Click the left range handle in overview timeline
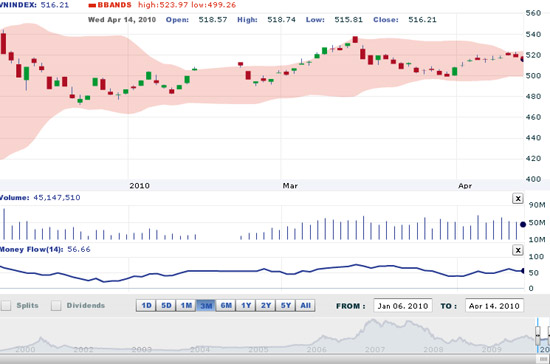Image resolution: width=550 pixels, height=364 pixels. (x=537, y=336)
